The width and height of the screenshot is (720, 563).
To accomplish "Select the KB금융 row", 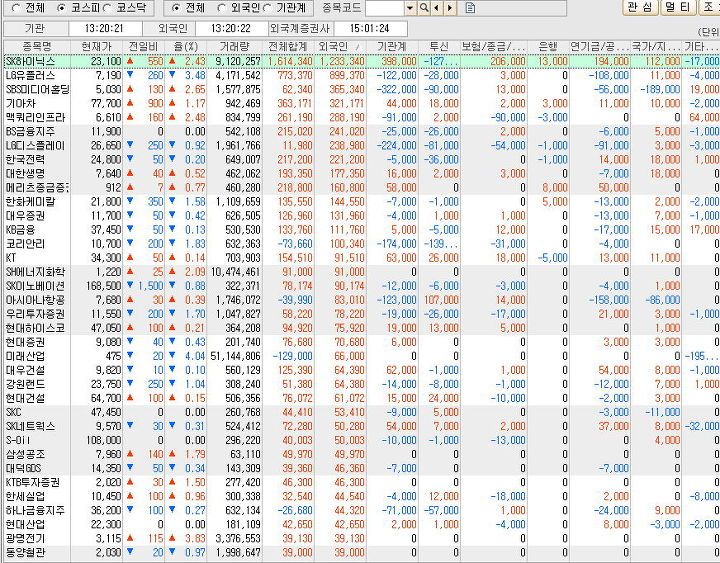I will tap(362, 230).
